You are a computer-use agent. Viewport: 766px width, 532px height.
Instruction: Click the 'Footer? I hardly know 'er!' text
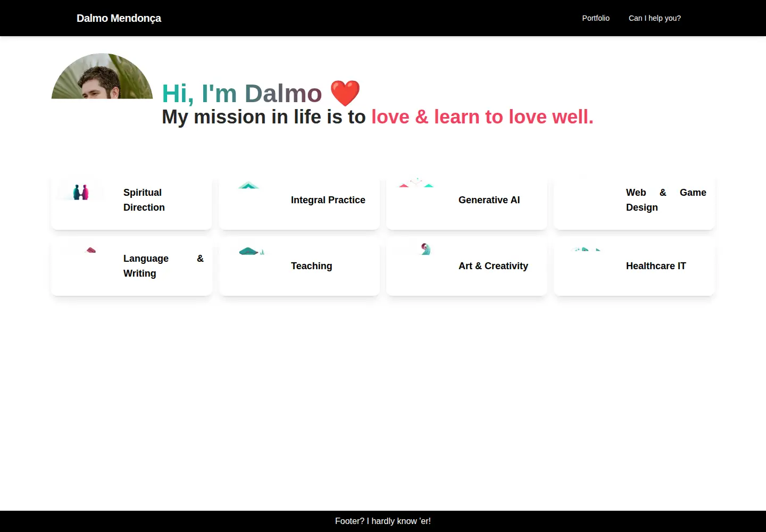pyautogui.click(x=383, y=521)
